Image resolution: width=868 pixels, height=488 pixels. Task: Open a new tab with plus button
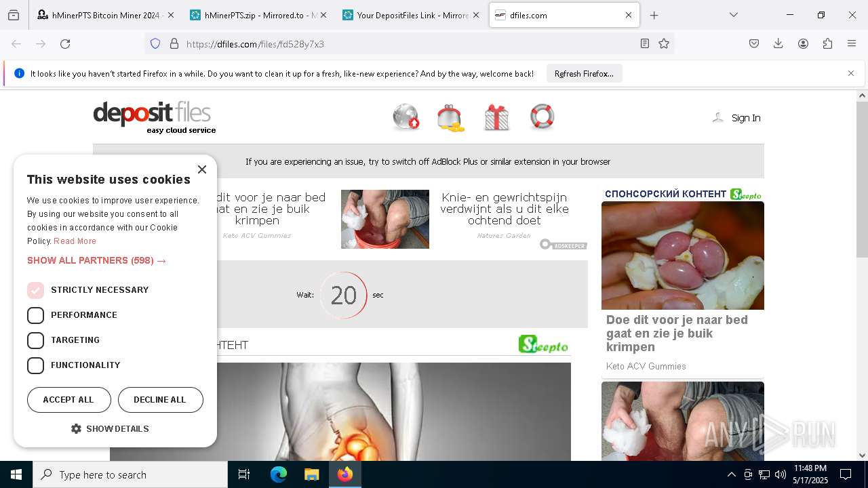click(x=654, y=15)
